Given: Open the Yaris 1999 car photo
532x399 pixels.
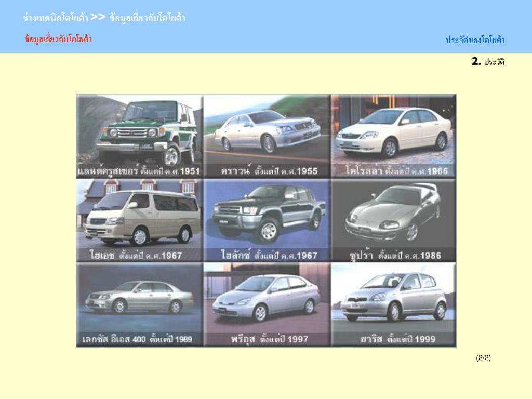Looking at the screenshot, I should click(x=393, y=304).
